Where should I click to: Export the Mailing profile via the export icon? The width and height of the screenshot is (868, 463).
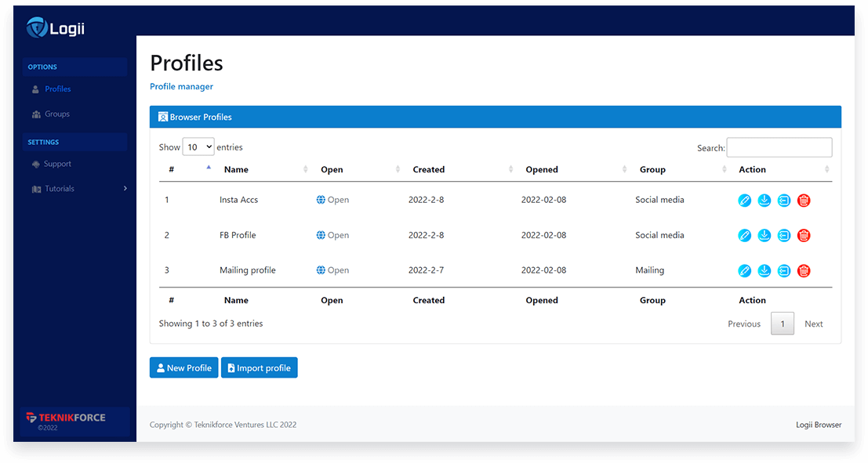click(x=783, y=270)
